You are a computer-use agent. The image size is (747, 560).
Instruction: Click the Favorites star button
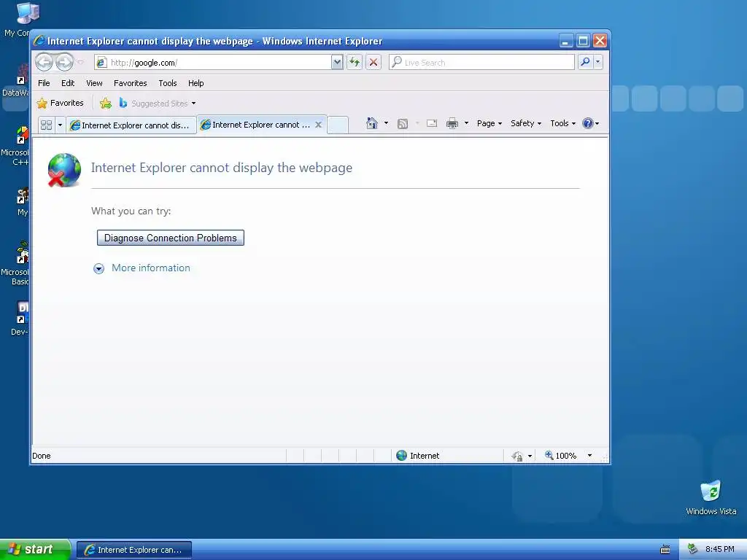61,103
